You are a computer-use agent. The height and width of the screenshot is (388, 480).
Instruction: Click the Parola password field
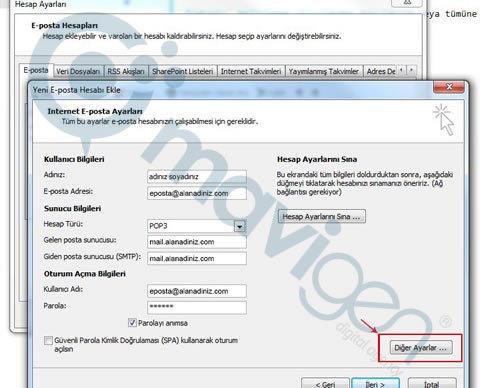[x=197, y=307]
